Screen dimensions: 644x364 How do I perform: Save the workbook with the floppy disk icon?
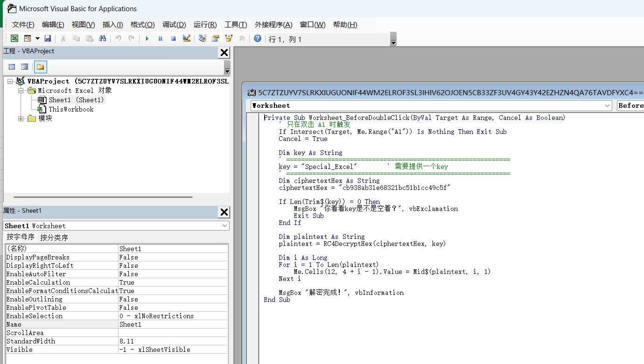pyautogui.click(x=48, y=39)
